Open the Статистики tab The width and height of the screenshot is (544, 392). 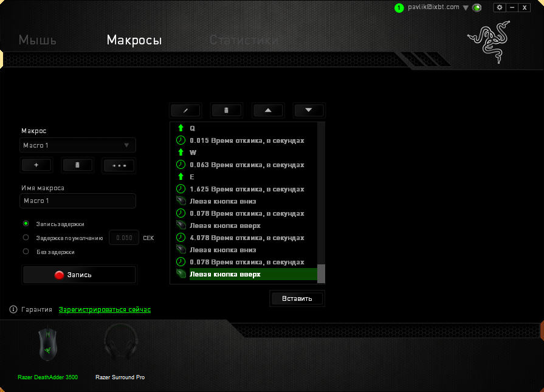(x=243, y=41)
